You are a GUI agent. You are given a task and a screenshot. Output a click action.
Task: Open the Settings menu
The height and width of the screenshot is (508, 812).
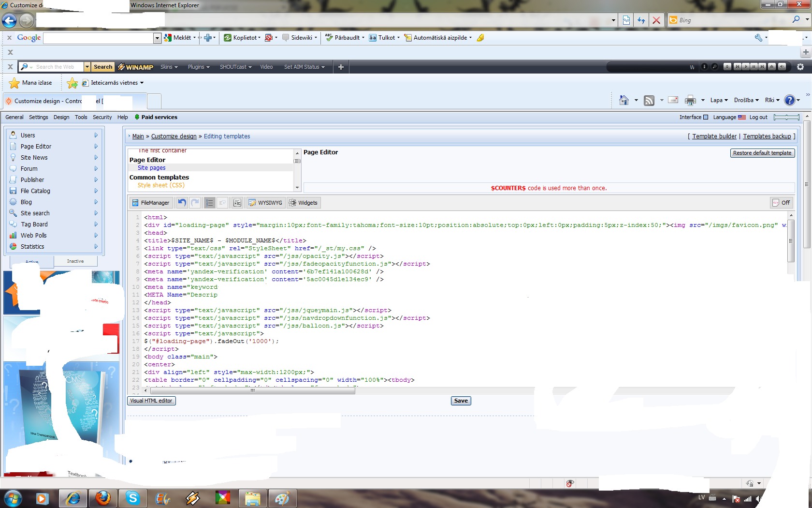pyautogui.click(x=38, y=117)
